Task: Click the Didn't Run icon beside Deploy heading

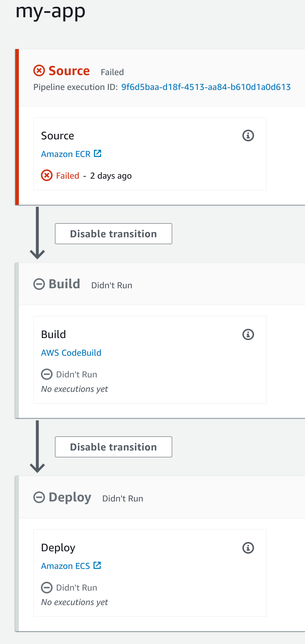Action: pos(39,497)
